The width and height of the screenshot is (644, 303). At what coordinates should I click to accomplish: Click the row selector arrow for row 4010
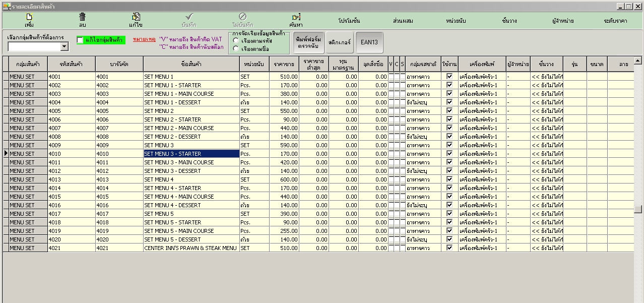coord(6,154)
